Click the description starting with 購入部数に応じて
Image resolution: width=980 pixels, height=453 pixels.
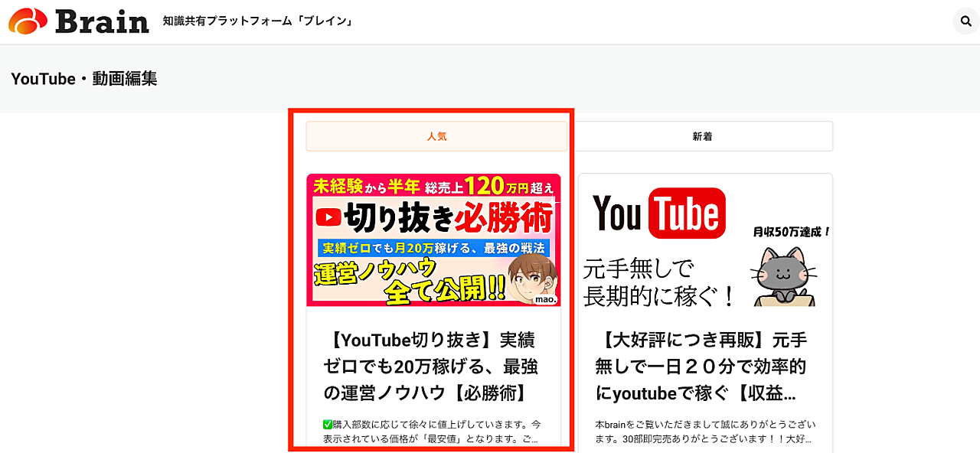tap(433, 432)
